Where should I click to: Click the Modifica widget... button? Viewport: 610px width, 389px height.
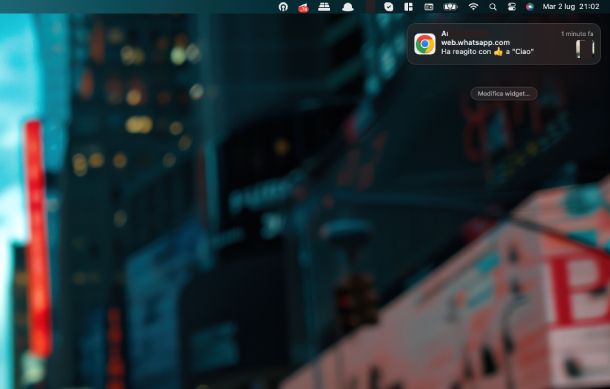click(504, 94)
